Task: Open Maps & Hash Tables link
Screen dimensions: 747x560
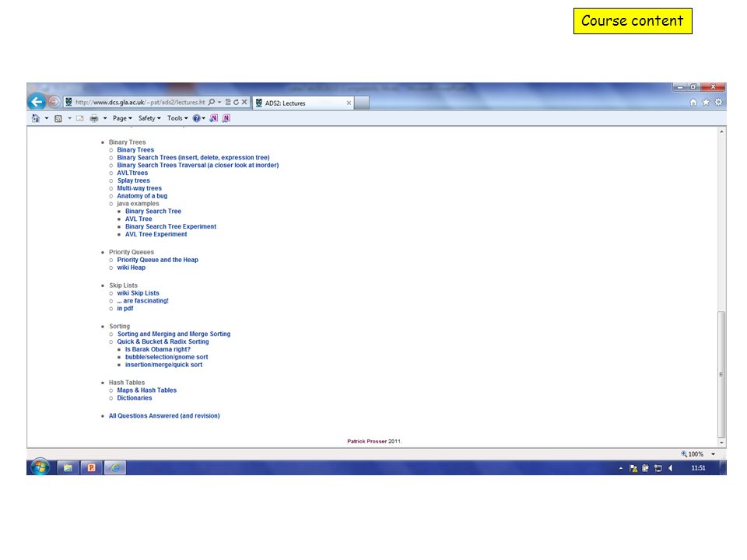Action: [x=147, y=390]
